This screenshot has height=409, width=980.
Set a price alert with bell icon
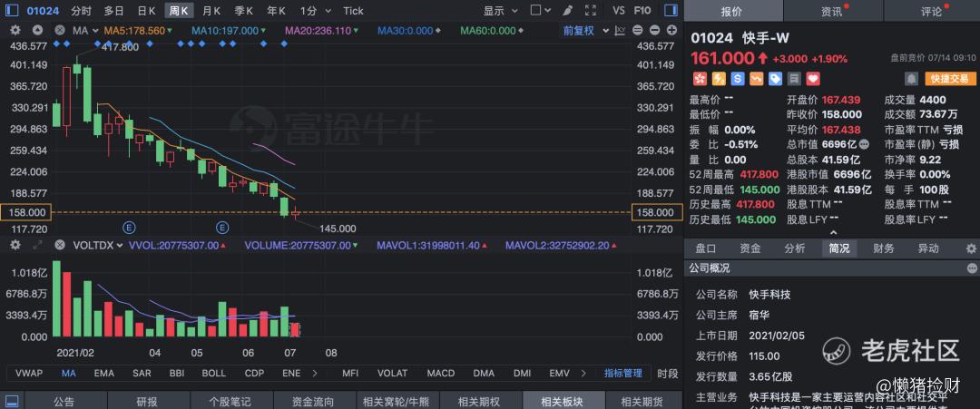[x=912, y=79]
